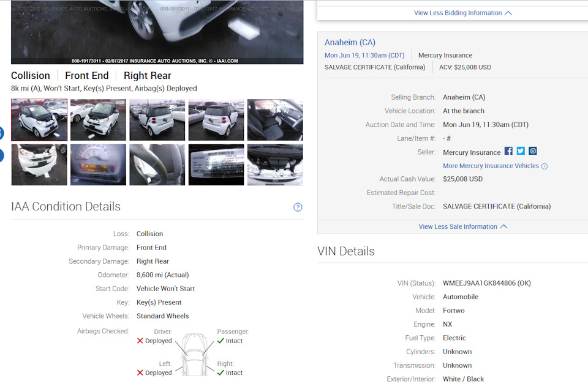Image resolution: width=588 pixels, height=386 pixels.
Task: Click the Vehicle Automobile value
Action: click(x=461, y=297)
